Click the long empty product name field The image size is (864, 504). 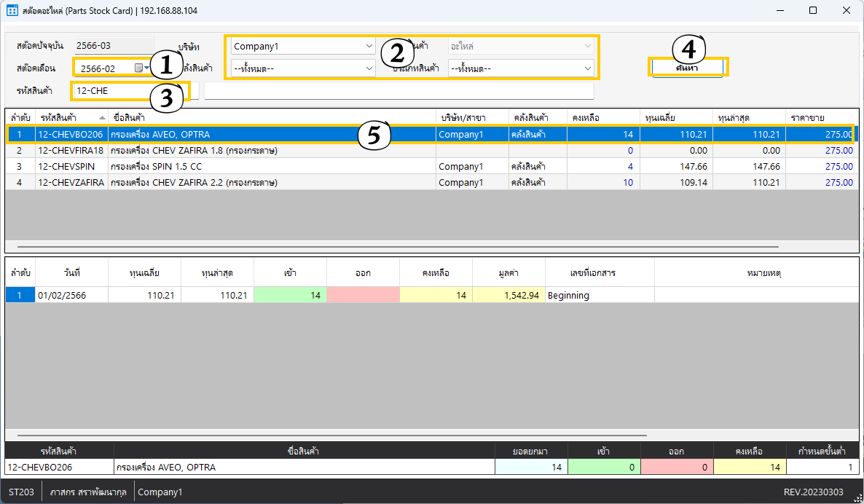pyautogui.click(x=398, y=91)
